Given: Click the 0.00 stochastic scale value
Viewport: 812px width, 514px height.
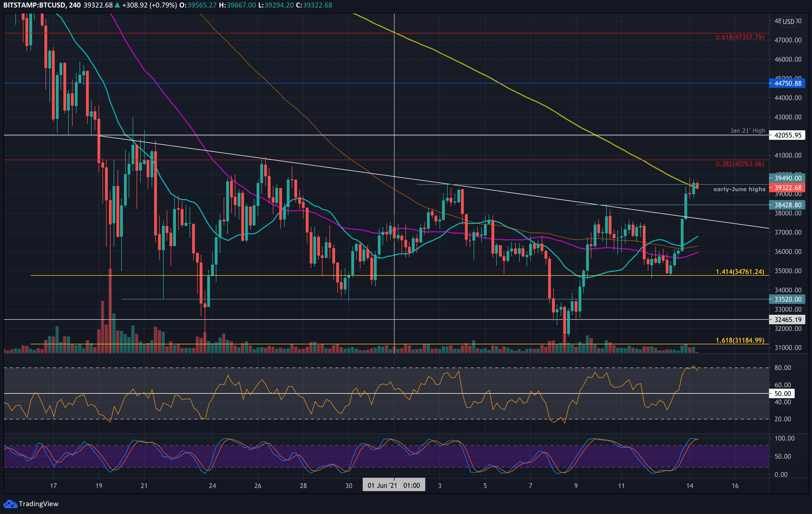Looking at the screenshot, I should (x=781, y=475).
